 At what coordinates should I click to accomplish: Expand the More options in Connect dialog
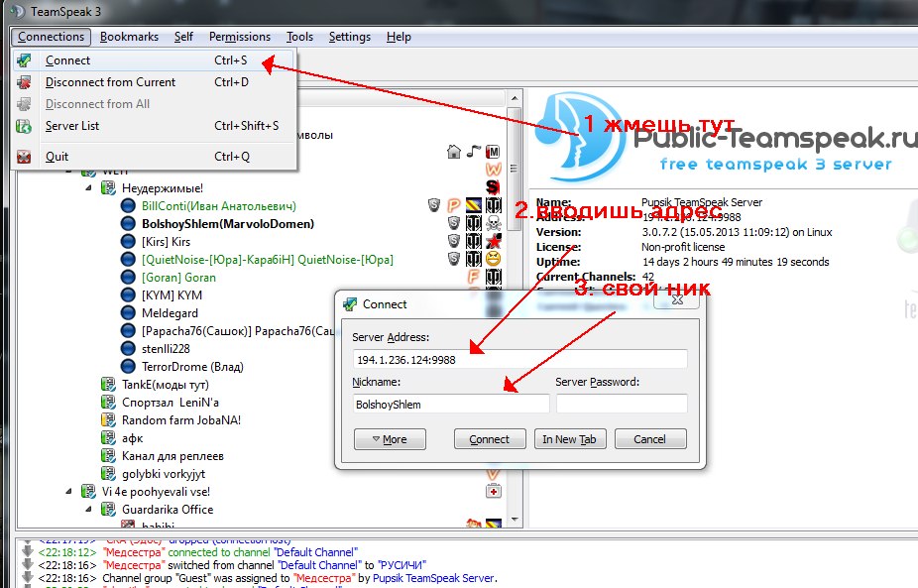click(390, 439)
